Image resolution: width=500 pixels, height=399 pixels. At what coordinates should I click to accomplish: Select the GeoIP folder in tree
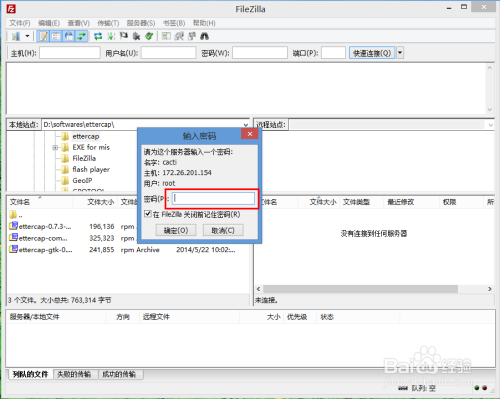82,180
